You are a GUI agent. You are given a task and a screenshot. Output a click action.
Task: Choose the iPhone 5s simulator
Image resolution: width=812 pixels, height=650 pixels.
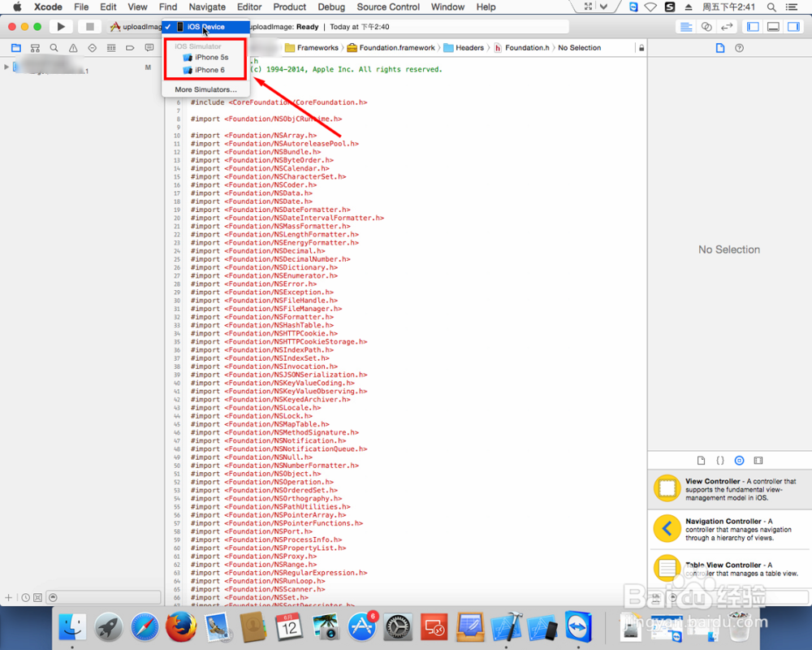point(205,57)
